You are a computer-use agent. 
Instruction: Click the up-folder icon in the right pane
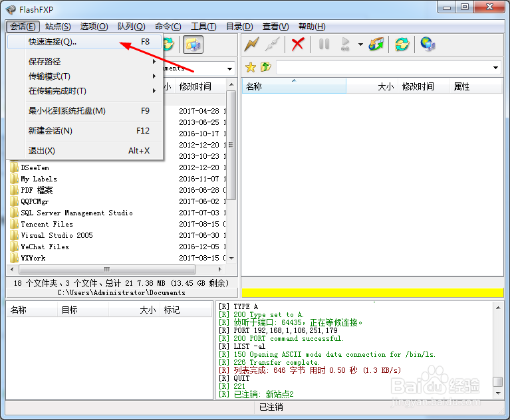click(266, 67)
